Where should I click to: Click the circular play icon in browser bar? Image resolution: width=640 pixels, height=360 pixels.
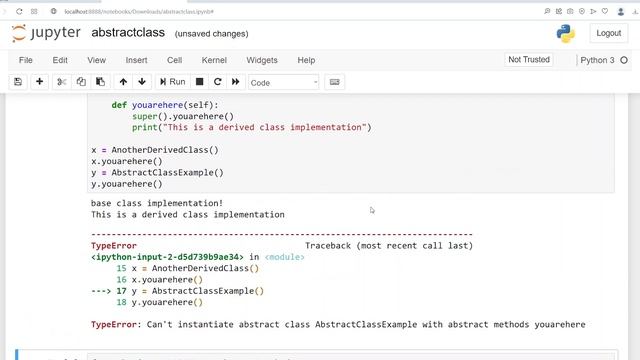pos(582,11)
